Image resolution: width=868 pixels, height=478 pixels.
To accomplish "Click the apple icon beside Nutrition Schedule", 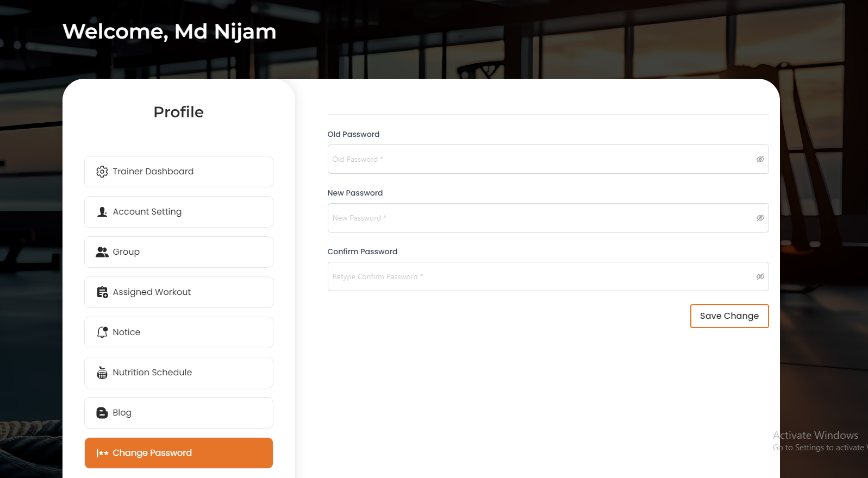I will coord(102,373).
